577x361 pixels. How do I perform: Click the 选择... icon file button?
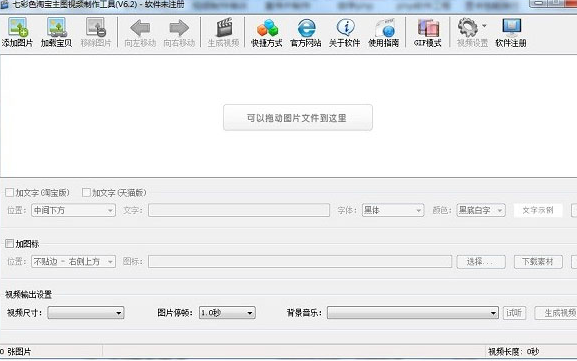click(481, 261)
